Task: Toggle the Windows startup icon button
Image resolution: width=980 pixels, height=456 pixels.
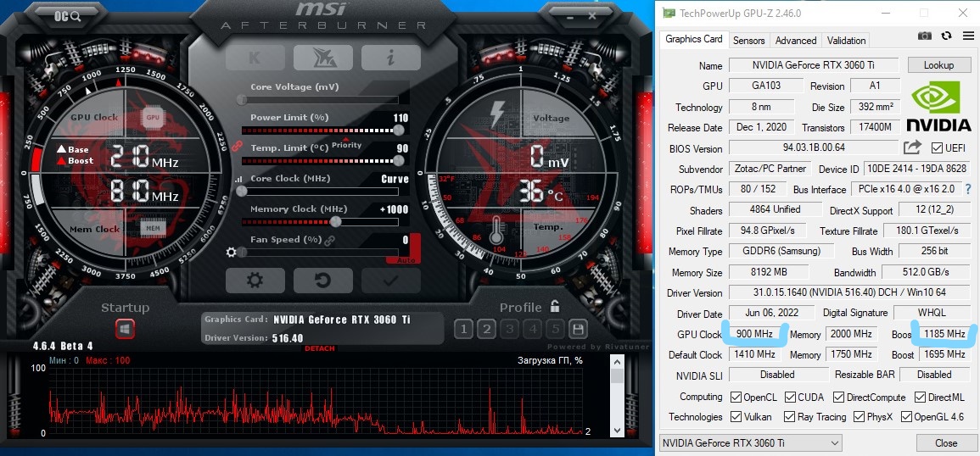Action: coord(125,329)
